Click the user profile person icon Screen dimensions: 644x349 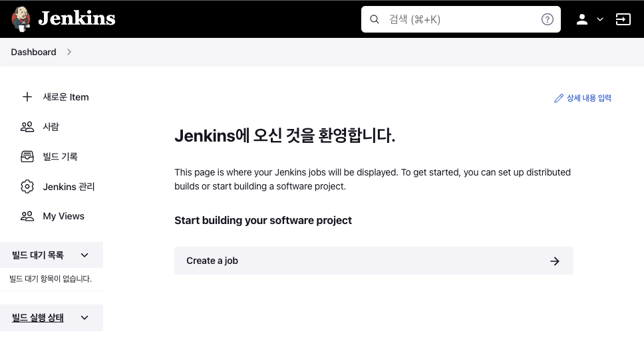click(x=581, y=19)
